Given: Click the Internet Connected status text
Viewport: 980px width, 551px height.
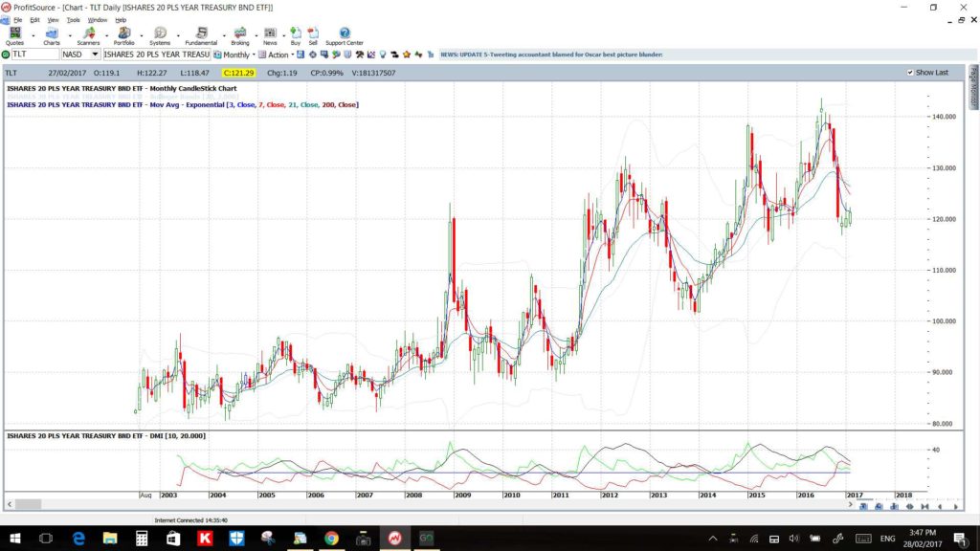Looking at the screenshot, I should coord(190,520).
